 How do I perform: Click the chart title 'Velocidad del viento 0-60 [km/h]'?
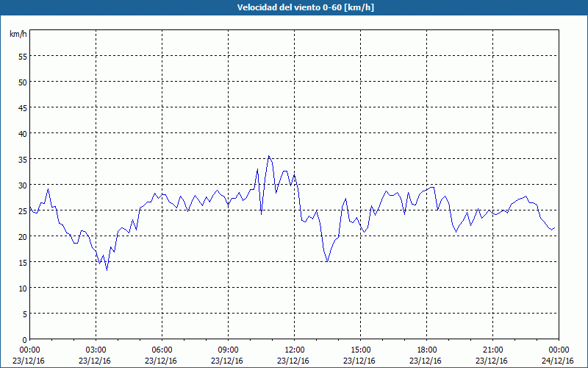click(x=306, y=7)
